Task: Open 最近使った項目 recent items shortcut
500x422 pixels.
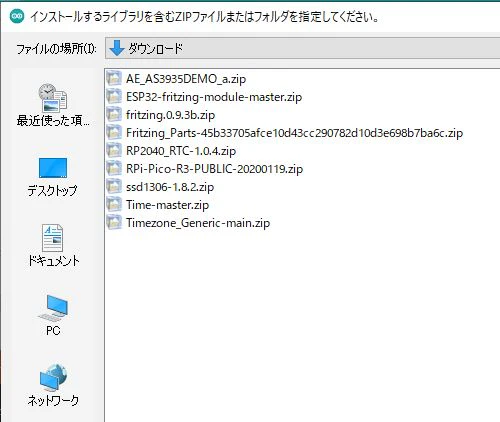Action: [53, 105]
